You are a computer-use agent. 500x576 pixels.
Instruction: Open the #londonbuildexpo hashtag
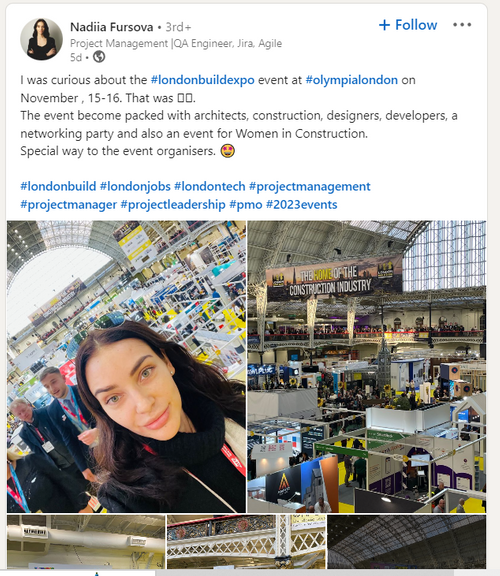202,80
